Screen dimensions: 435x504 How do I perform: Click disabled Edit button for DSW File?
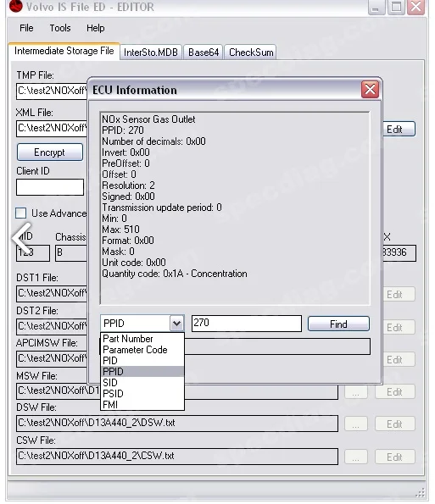point(395,424)
